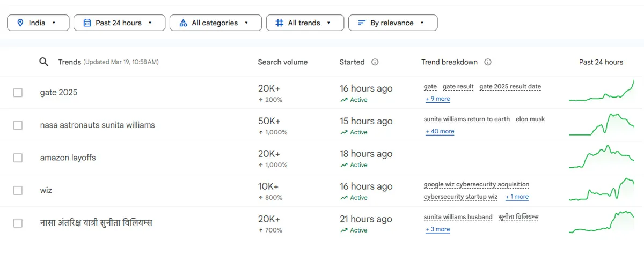The width and height of the screenshot is (644, 262).
Task: Click the 10K+ search volume for wiz
Action: [x=268, y=186]
